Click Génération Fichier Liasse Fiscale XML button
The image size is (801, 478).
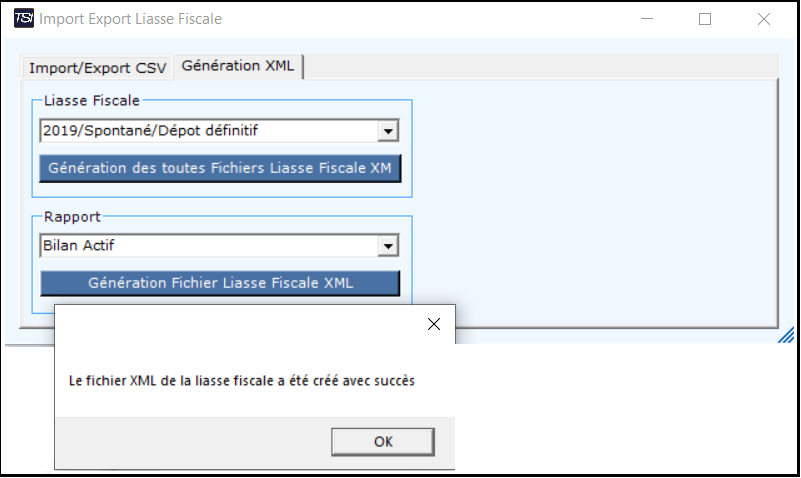tap(220, 283)
